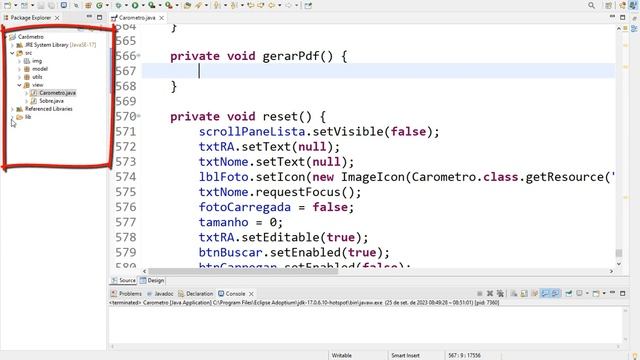This screenshot has width=640, height=360.
Task: Toggle Show Console on standard error change
Action: tap(556, 293)
